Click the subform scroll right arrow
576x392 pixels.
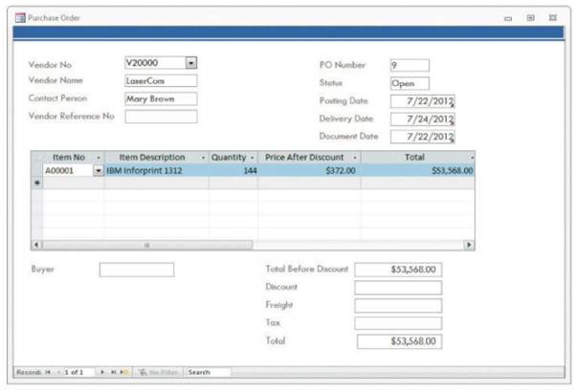[469, 245]
